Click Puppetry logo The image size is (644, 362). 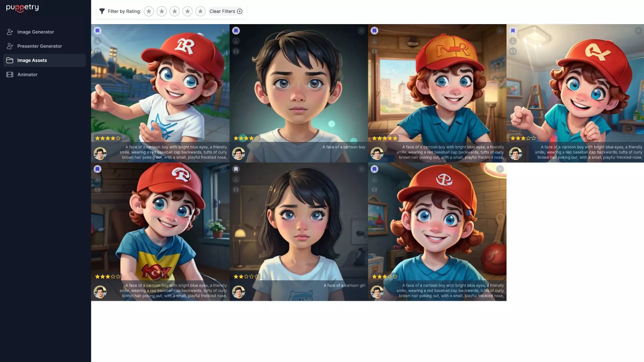[x=22, y=7]
